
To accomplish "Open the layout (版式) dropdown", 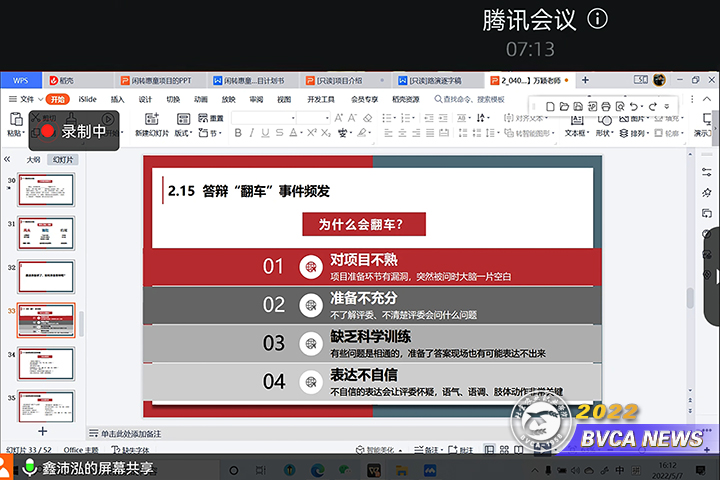I will 182,132.
